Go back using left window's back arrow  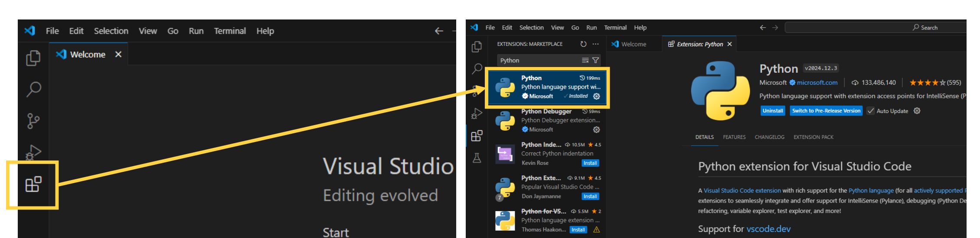pyautogui.click(x=439, y=31)
